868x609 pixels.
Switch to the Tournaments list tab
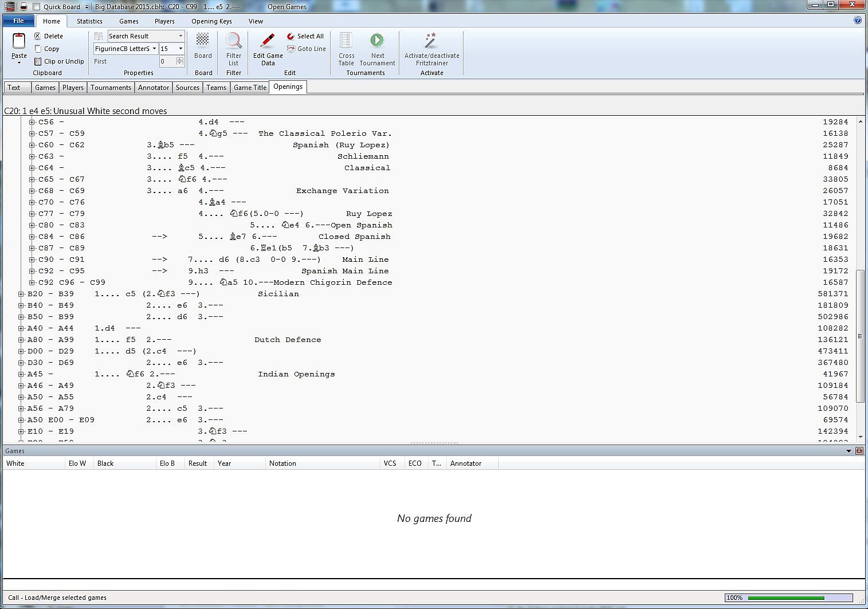pyautogui.click(x=111, y=88)
